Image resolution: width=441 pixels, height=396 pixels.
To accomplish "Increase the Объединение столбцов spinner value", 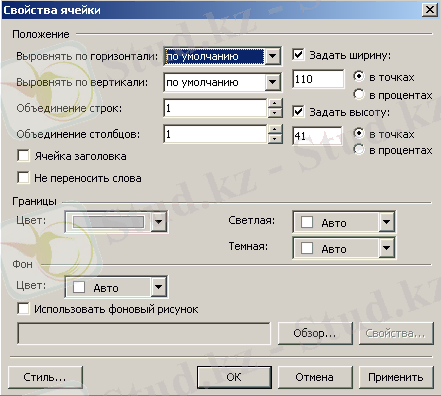I will (275, 130).
